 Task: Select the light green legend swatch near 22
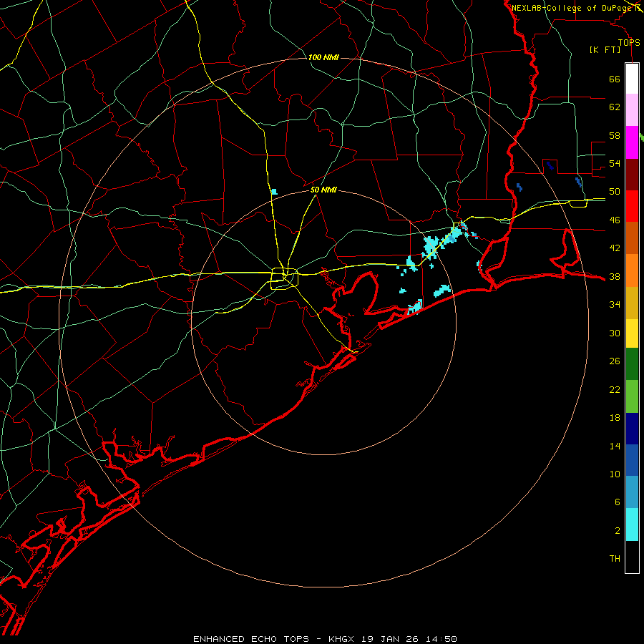[x=632, y=396]
